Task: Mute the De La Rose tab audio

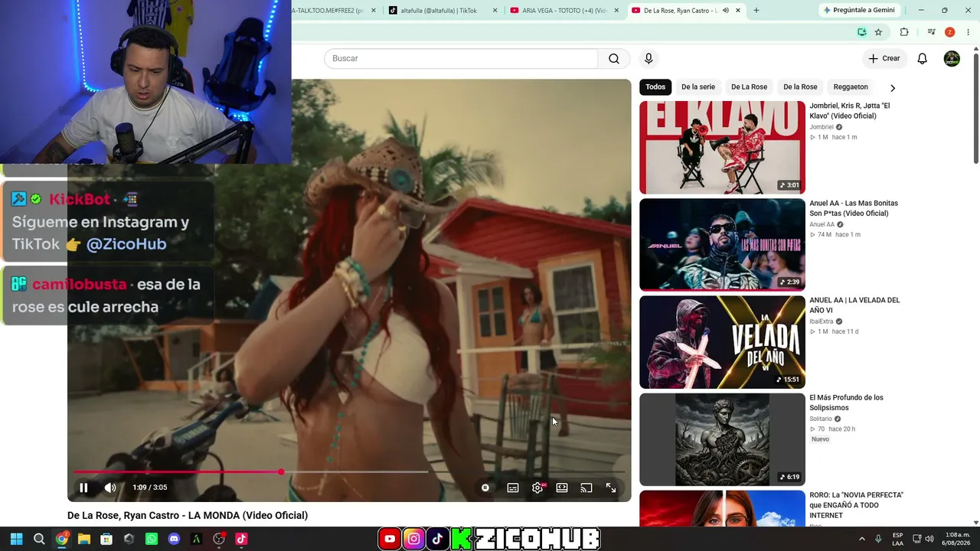Action: click(x=725, y=11)
